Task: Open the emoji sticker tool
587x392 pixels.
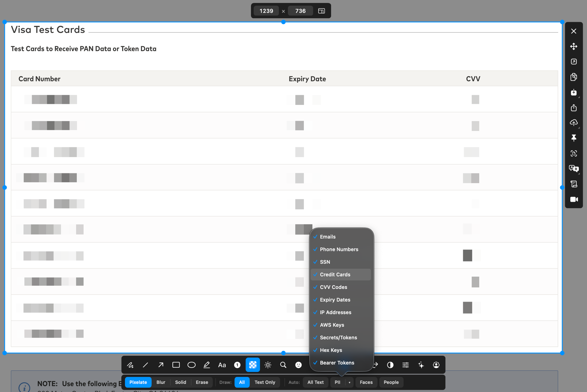Action: click(298, 365)
